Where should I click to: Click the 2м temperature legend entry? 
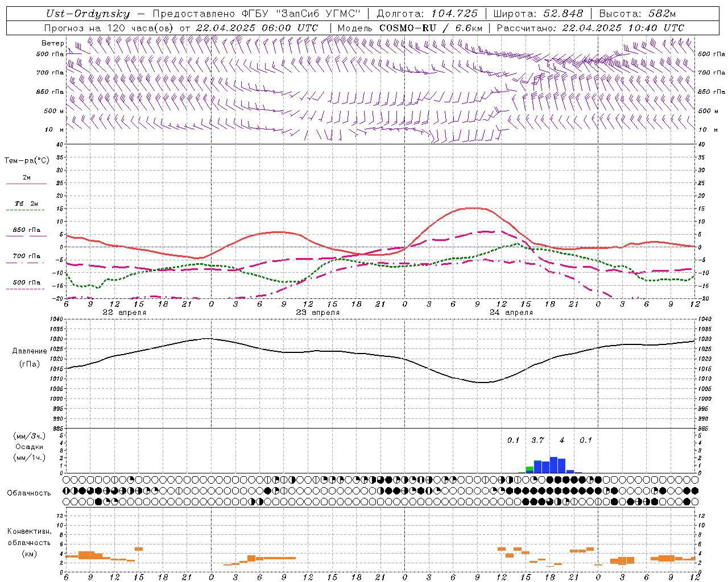coord(27,178)
